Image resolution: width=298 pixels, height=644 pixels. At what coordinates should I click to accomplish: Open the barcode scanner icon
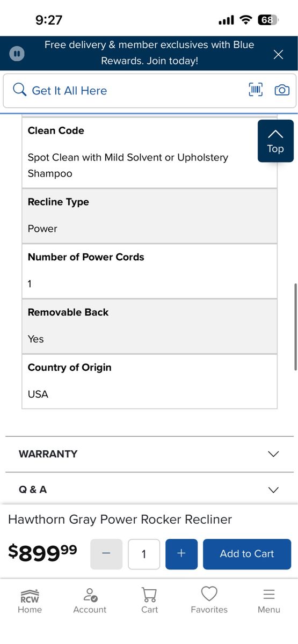[x=256, y=90]
